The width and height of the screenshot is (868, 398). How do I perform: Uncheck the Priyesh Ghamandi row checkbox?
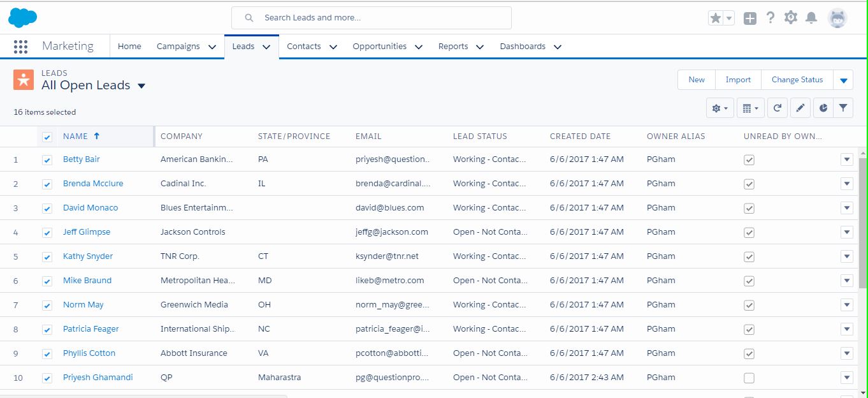coord(47,378)
